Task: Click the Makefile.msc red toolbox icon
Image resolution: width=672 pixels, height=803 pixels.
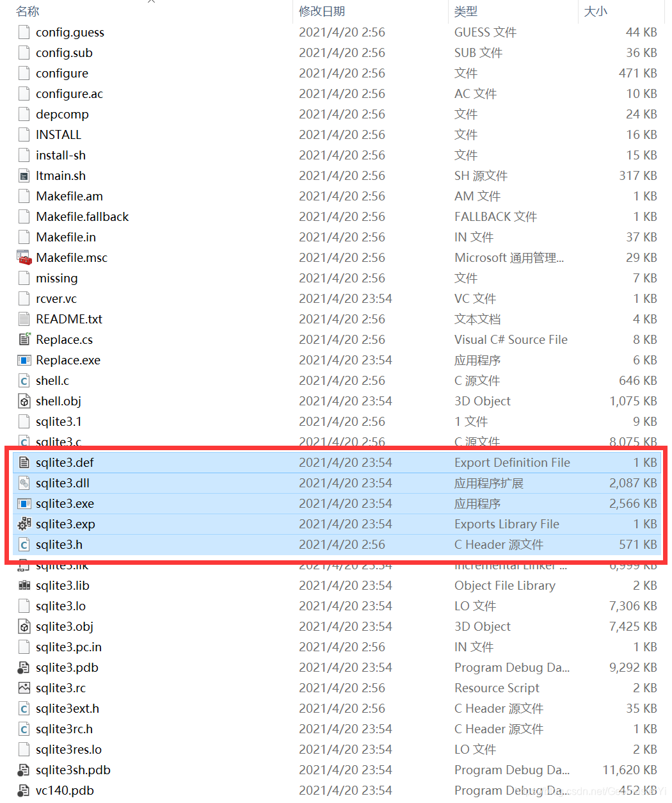Action: [x=24, y=257]
